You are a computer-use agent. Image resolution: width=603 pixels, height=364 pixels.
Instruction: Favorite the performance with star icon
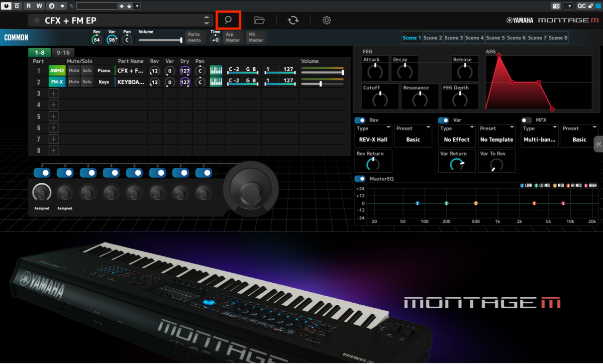(37, 21)
